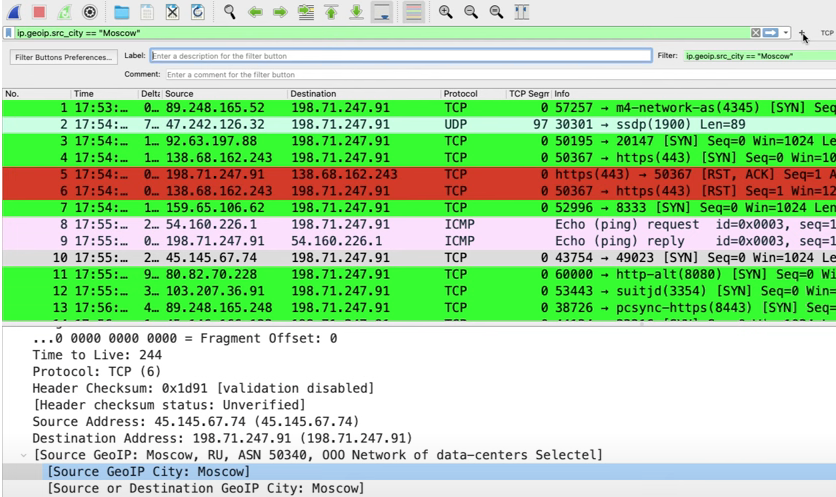This screenshot has width=836, height=497.
Task: Start capture with the shark fin icon
Action: click(x=14, y=12)
